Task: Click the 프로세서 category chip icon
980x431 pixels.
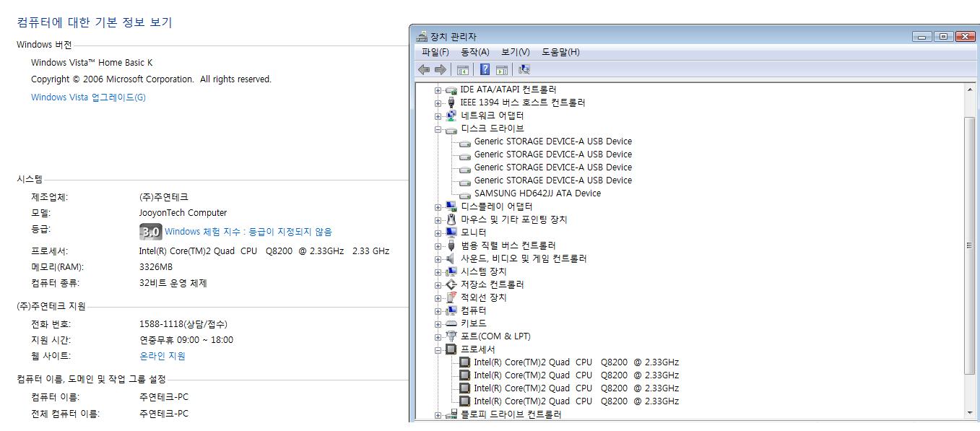Action: tap(451, 349)
